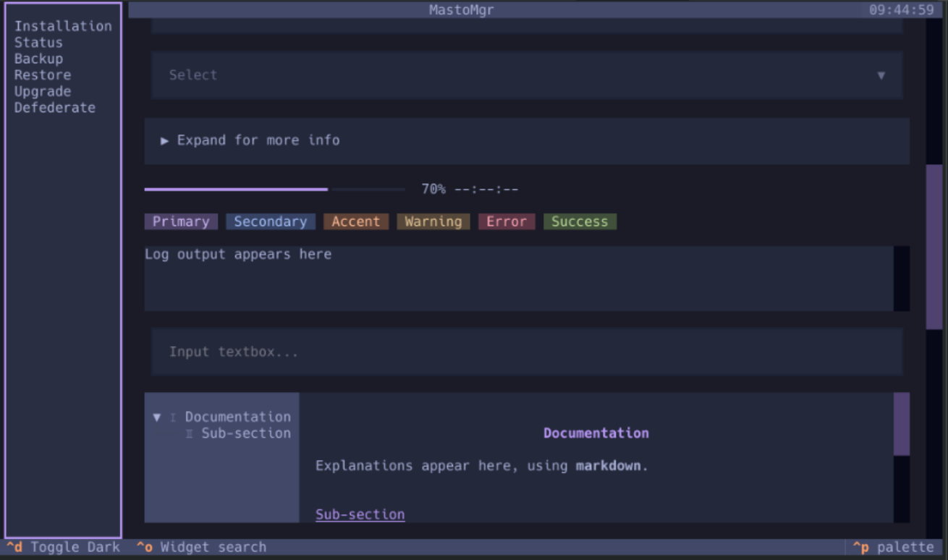The width and height of the screenshot is (948, 560).
Task: Click the Secondary color label
Action: tap(270, 222)
